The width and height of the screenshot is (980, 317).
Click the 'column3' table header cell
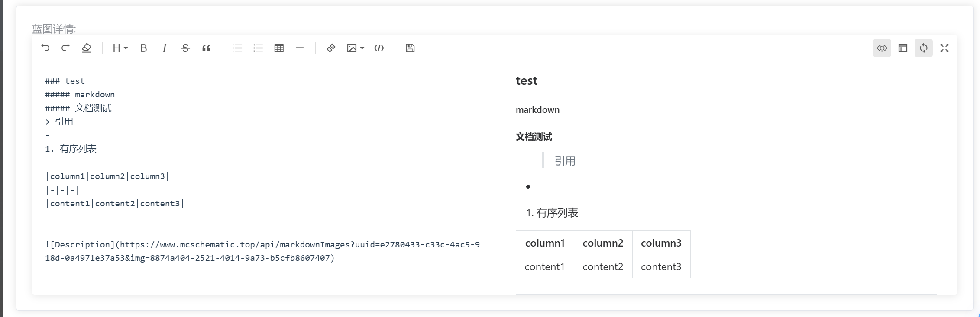pos(661,243)
